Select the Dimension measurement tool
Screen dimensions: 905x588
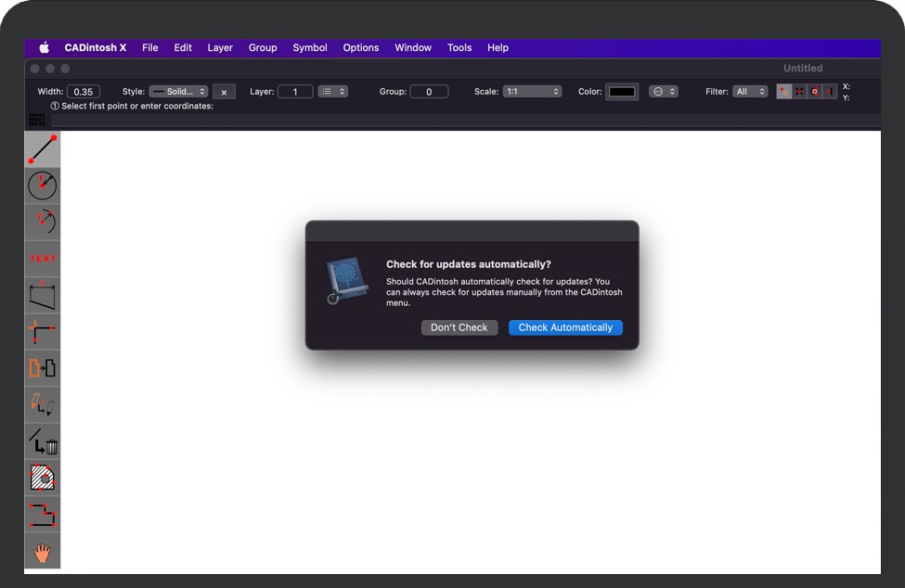coord(42,295)
